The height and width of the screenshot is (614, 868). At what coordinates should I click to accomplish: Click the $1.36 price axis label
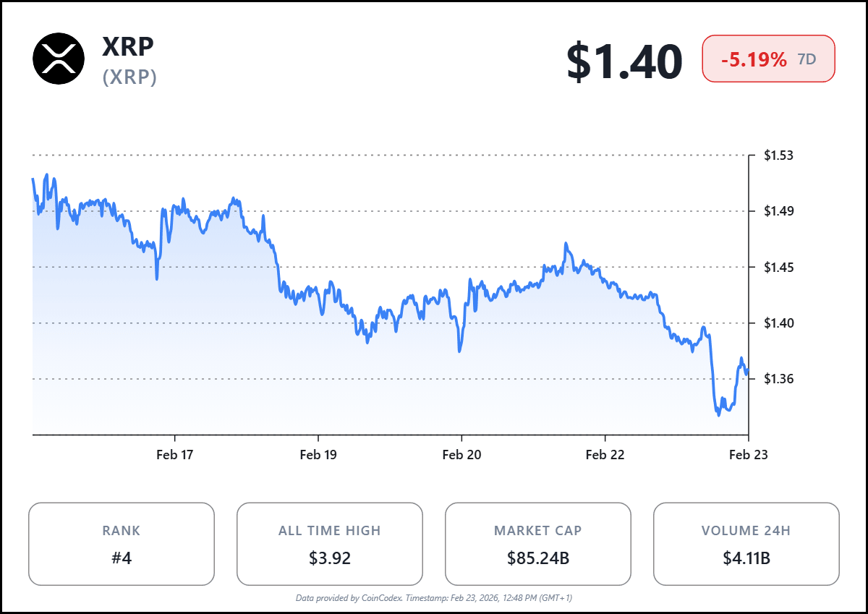point(779,379)
